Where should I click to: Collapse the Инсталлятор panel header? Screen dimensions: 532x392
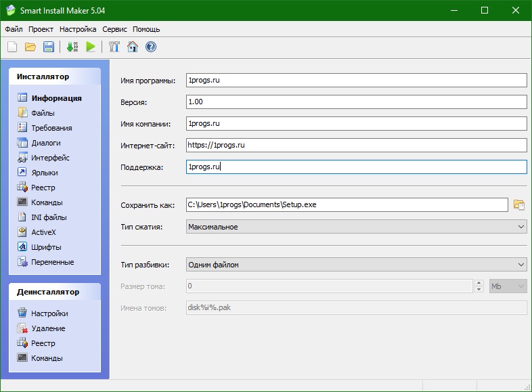coord(55,77)
